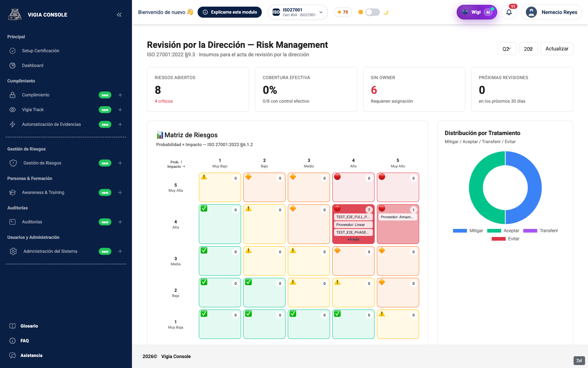The height and width of the screenshot is (368, 588).
Task: Open the year selector dropdown
Action: click(528, 49)
